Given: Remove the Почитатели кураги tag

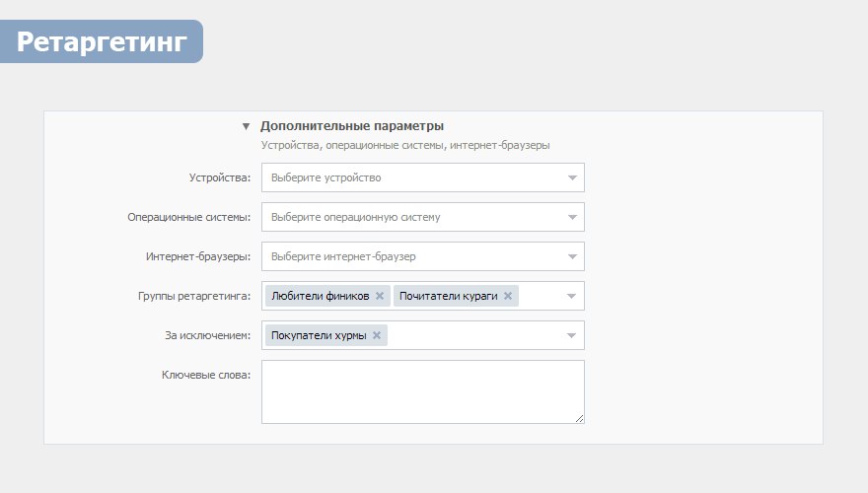Looking at the screenshot, I should pos(508,296).
